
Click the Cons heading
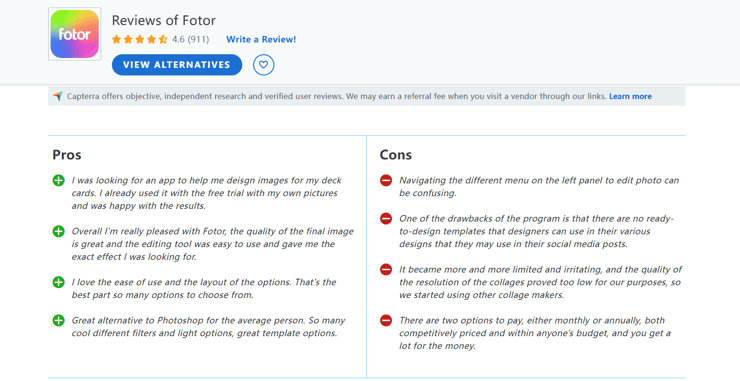395,155
